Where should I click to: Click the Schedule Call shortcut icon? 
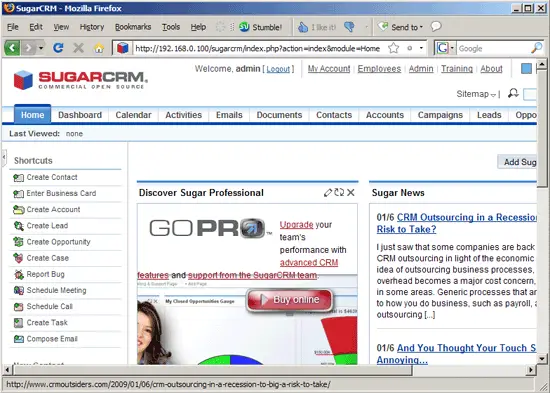click(19, 307)
